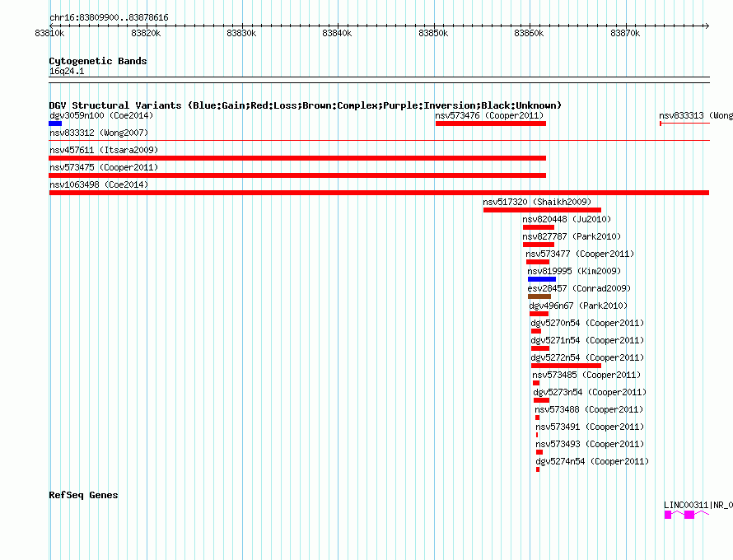The width and height of the screenshot is (733, 560).
Task: Click the RefSeq Genes track title
Action: pyautogui.click(x=83, y=495)
